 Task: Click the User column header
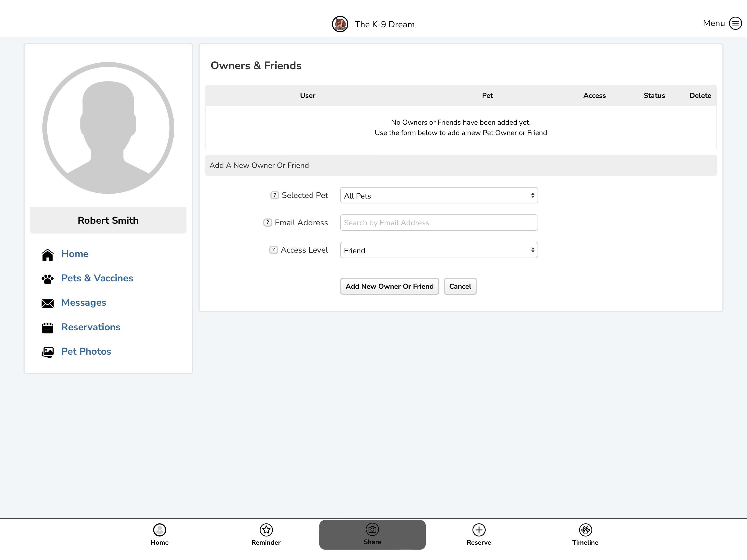pyautogui.click(x=308, y=96)
